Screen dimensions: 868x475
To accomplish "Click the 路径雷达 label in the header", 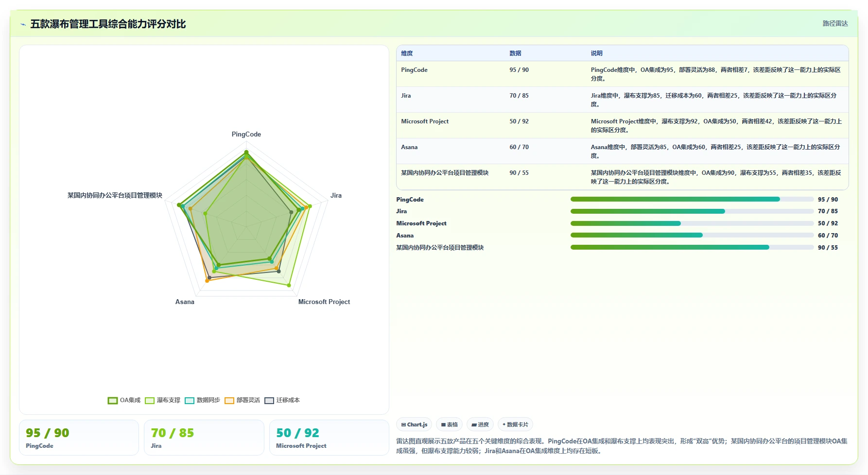I will pos(835,23).
